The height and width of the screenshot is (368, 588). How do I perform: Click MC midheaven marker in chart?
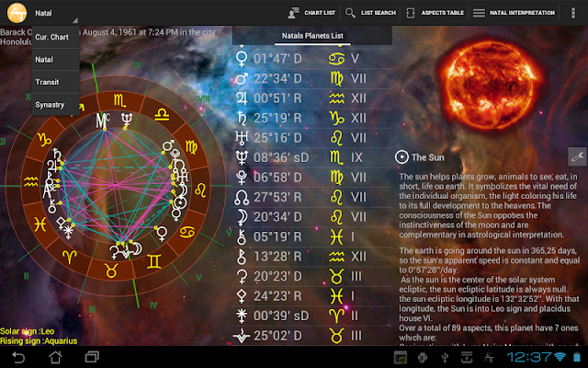[103, 121]
